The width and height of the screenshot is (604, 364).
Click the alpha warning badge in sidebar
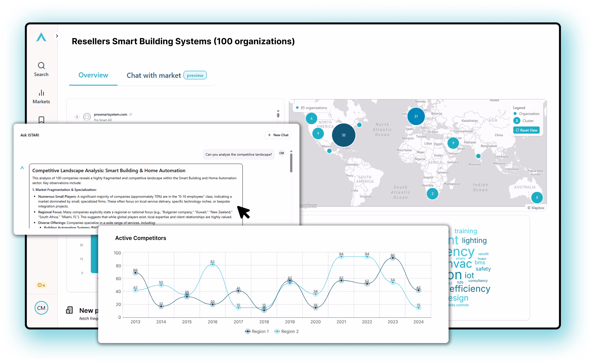click(x=41, y=285)
